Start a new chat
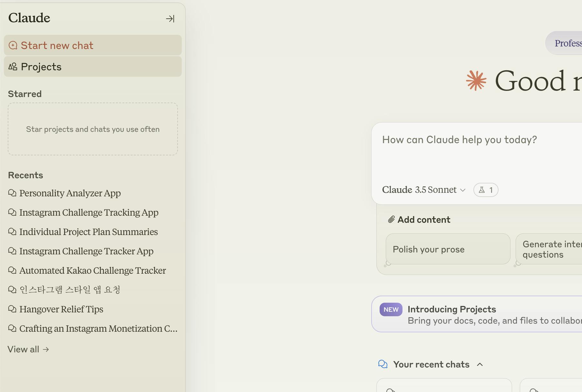Viewport: 582px width, 392px height. 93,45
